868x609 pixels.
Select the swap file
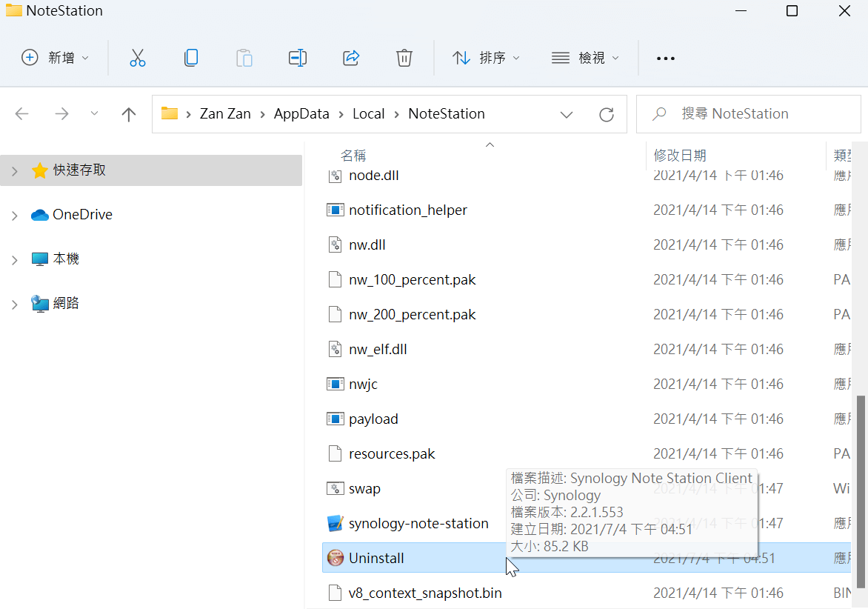pyautogui.click(x=365, y=489)
